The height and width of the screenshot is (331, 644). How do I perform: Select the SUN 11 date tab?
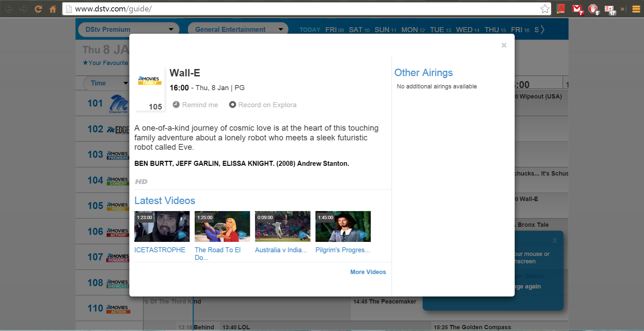point(385,30)
